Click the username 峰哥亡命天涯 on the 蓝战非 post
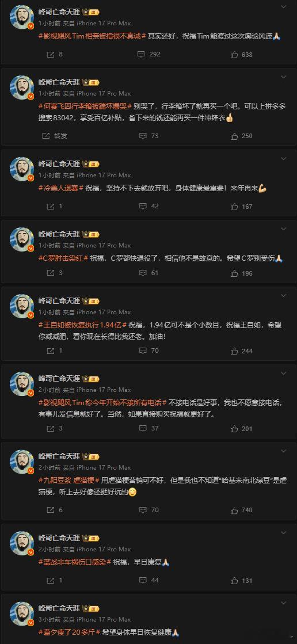This screenshot has width=297, height=644. click(59, 538)
